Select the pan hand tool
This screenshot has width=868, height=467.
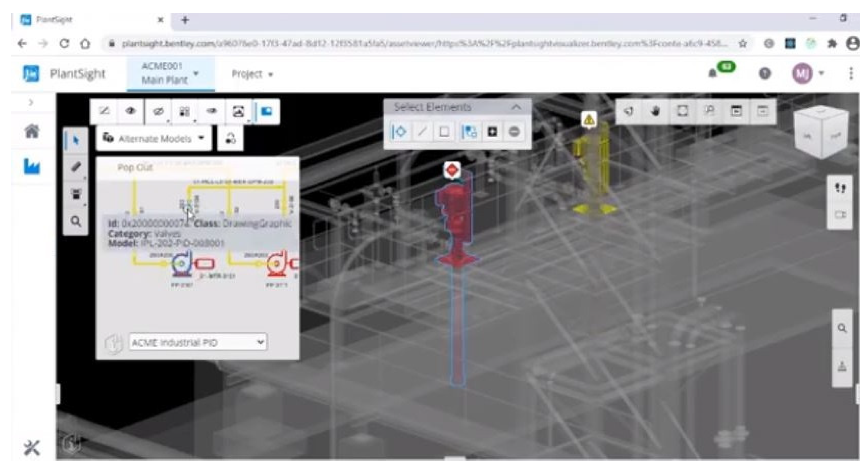tap(655, 111)
